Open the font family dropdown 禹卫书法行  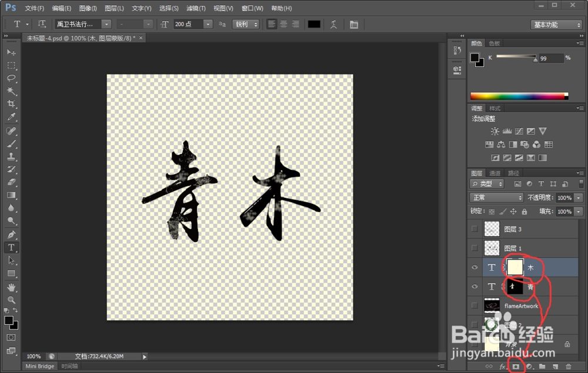(106, 24)
